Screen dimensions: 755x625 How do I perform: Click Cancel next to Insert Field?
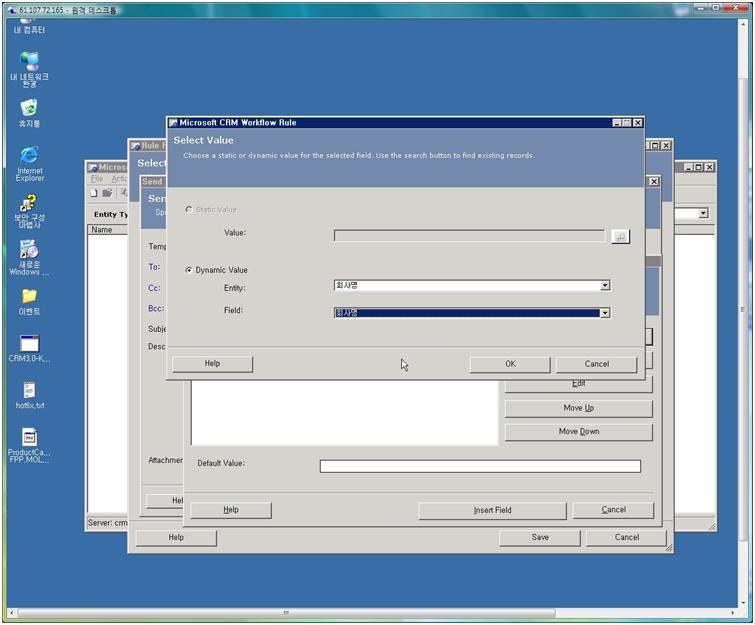613,510
